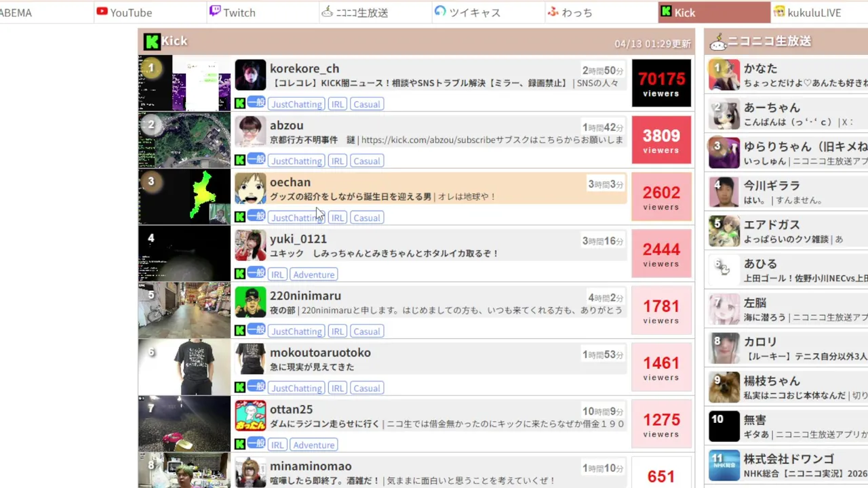Click Kick badge icon under korekore_ch
The height and width of the screenshot is (488, 868).
point(240,104)
